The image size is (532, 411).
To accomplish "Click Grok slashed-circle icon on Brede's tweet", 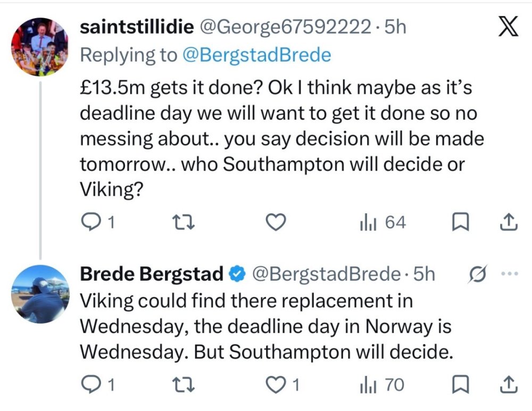I will [478, 273].
